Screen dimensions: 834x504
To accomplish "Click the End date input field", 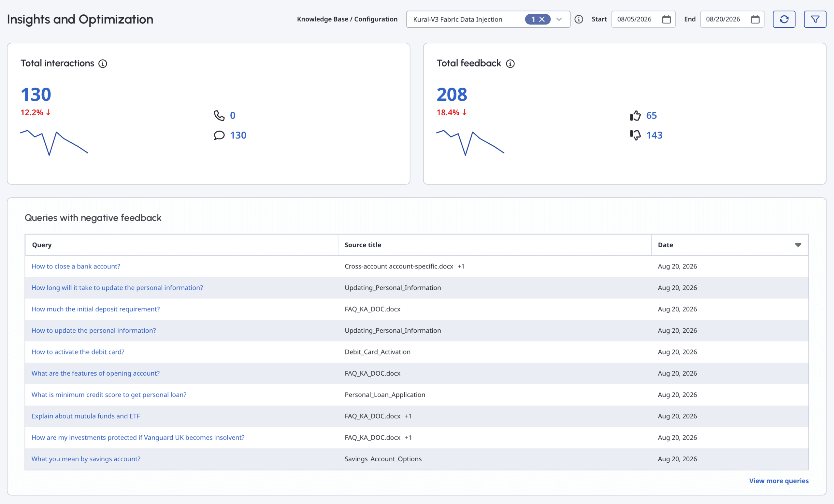I will 732,19.
